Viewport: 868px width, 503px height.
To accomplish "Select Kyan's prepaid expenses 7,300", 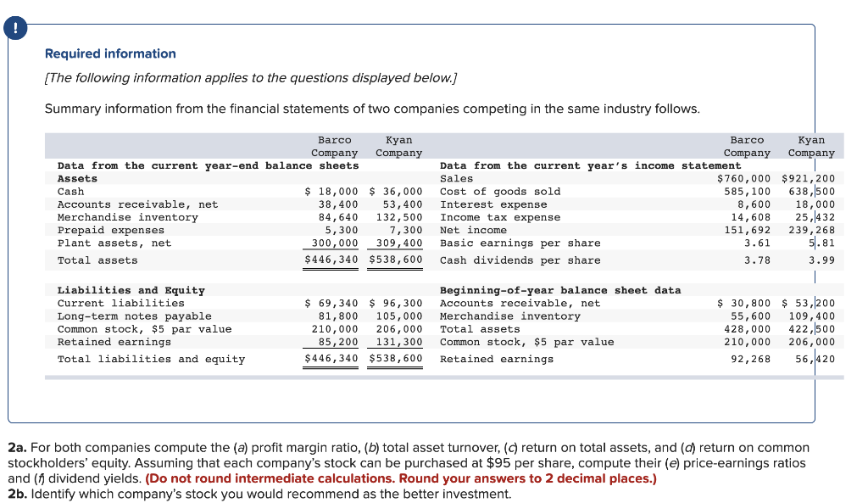I will tap(406, 230).
